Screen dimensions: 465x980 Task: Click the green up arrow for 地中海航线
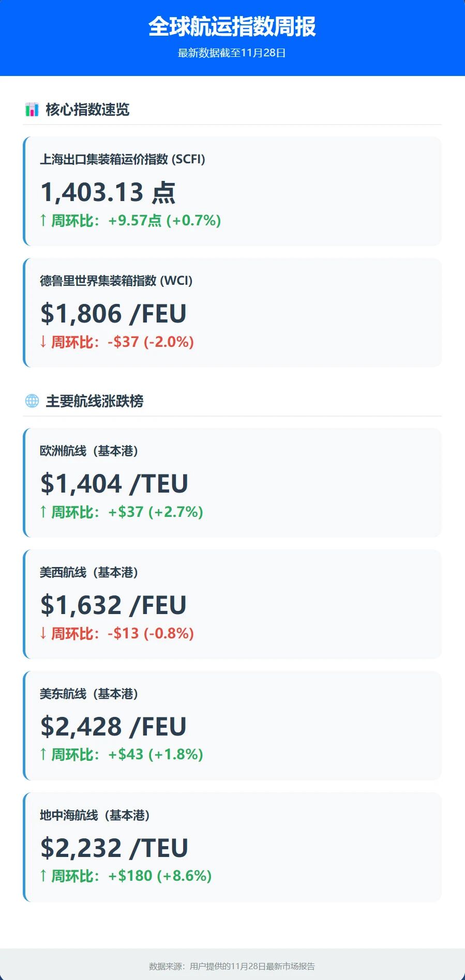click(43, 876)
